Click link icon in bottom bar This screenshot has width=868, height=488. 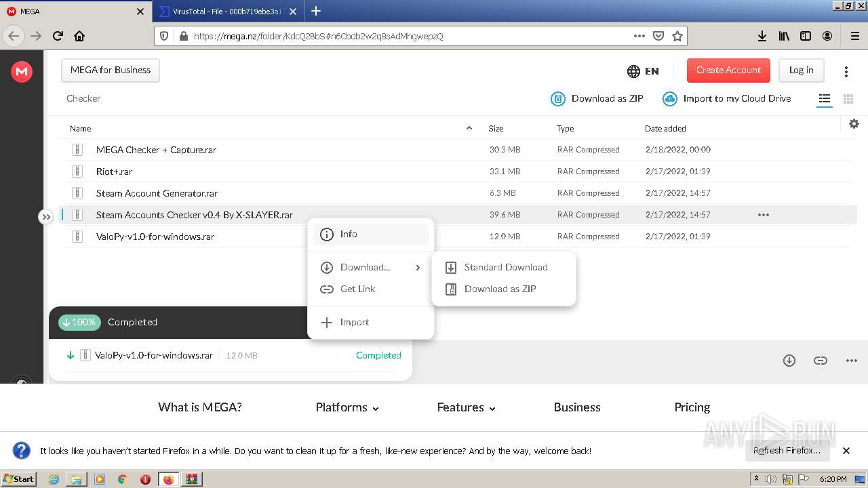pos(820,361)
